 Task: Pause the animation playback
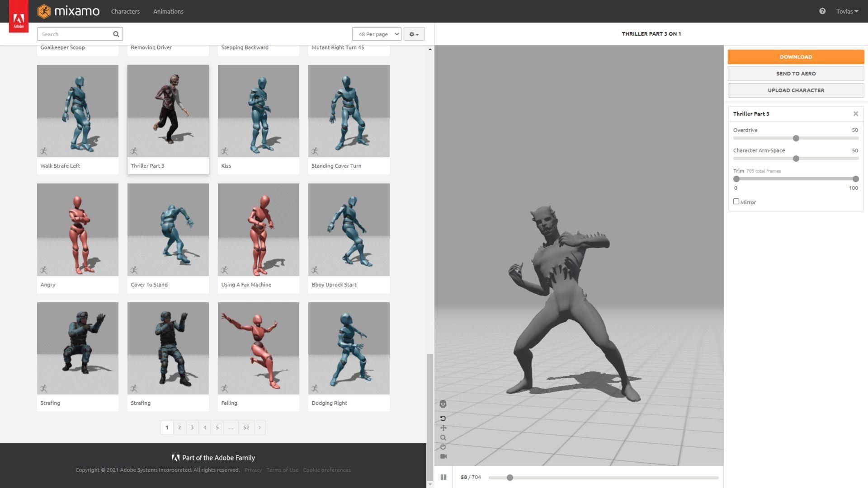click(x=443, y=477)
